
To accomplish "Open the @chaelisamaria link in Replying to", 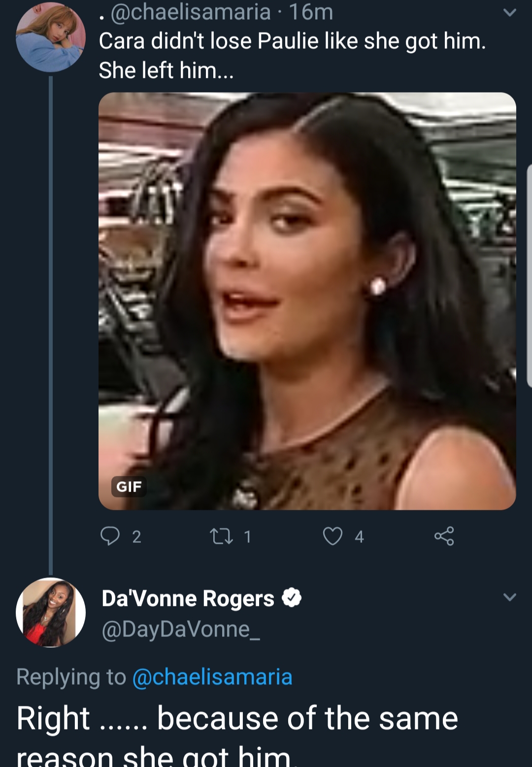I will (212, 677).
